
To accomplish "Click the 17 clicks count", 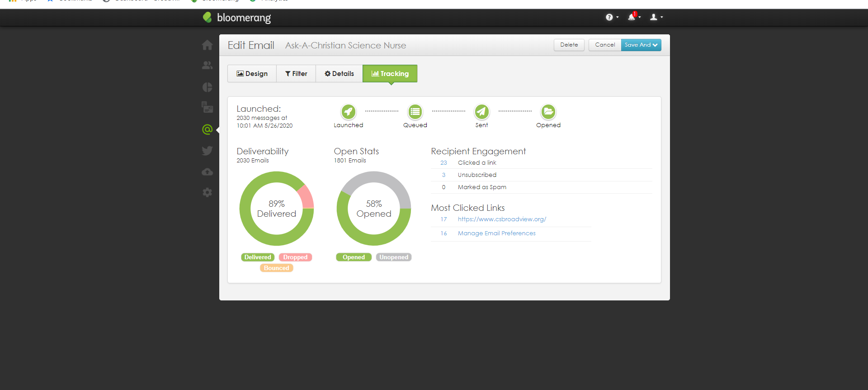I will (x=443, y=219).
